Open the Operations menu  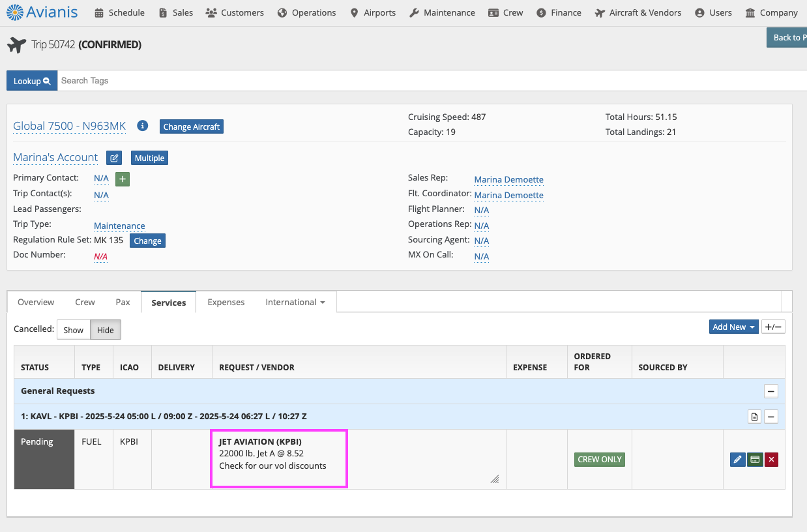click(306, 12)
